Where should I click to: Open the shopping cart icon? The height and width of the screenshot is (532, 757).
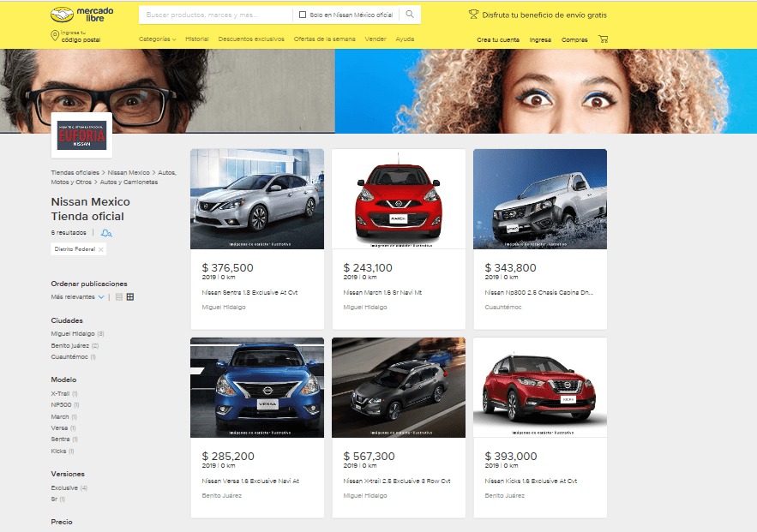tap(604, 39)
